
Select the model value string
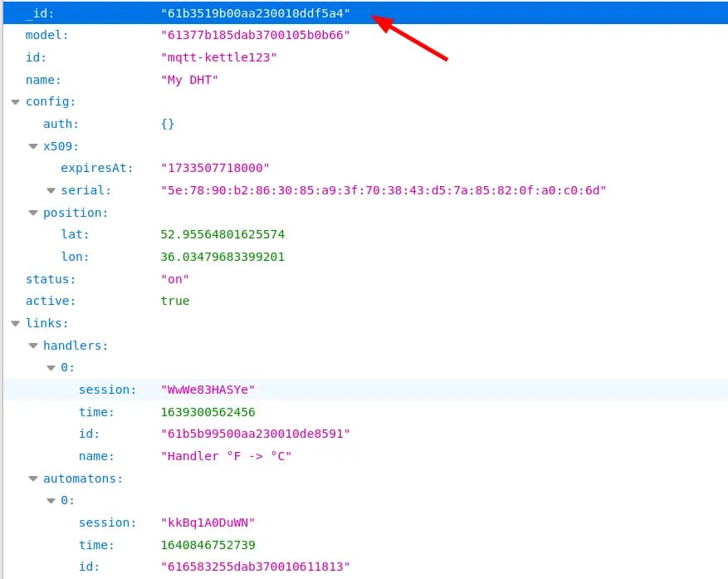point(256,36)
